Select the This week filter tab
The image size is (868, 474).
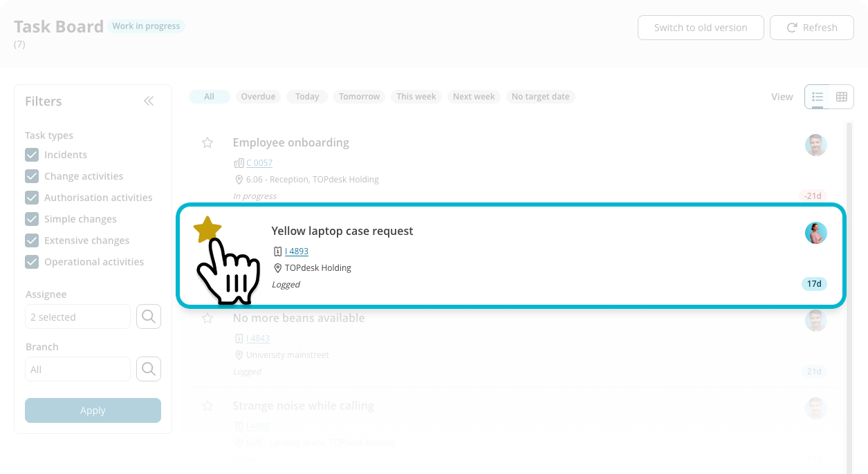pos(416,97)
